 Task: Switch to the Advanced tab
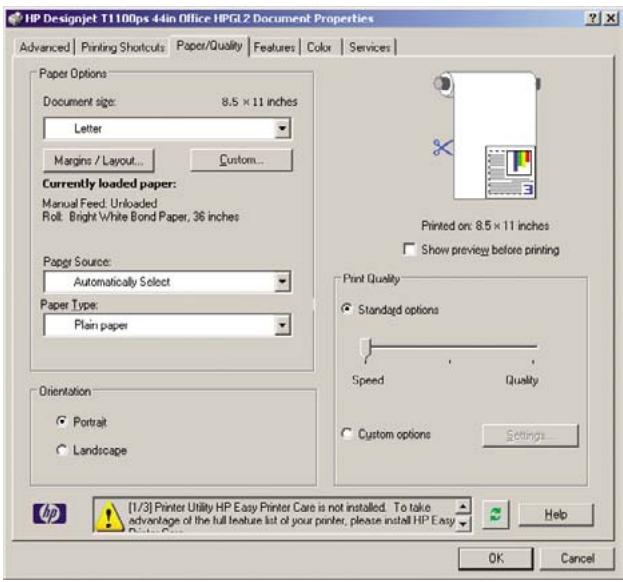click(44, 47)
